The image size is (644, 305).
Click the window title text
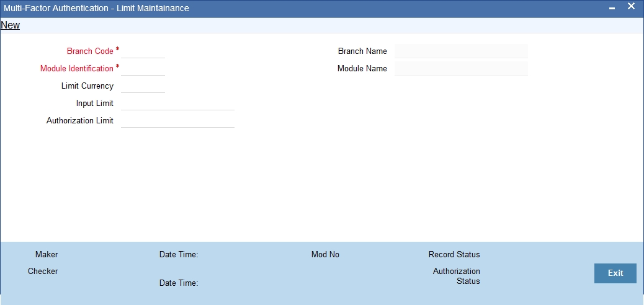click(x=97, y=8)
